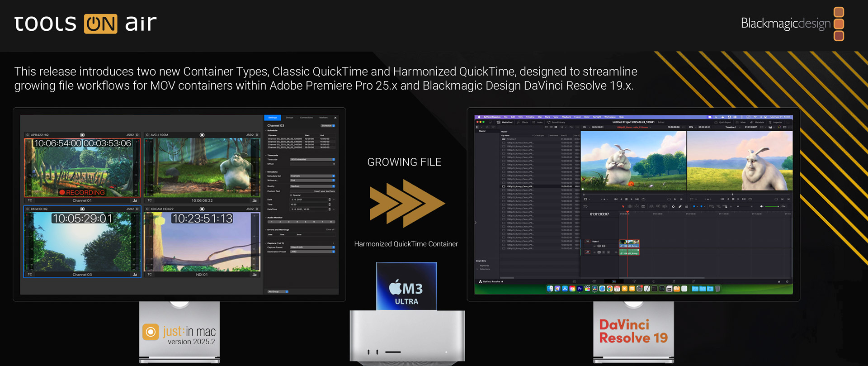Open the Fusion menu in menu bar
The height and width of the screenshot is (366, 868).
click(577, 117)
